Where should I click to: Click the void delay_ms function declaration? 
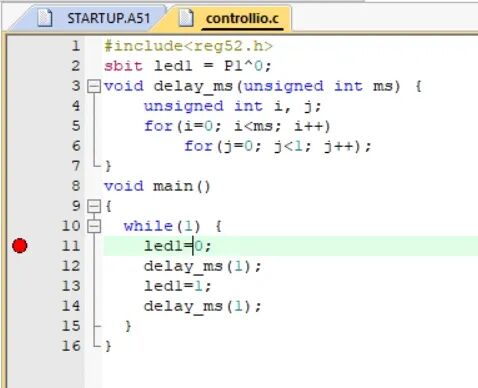pos(263,86)
